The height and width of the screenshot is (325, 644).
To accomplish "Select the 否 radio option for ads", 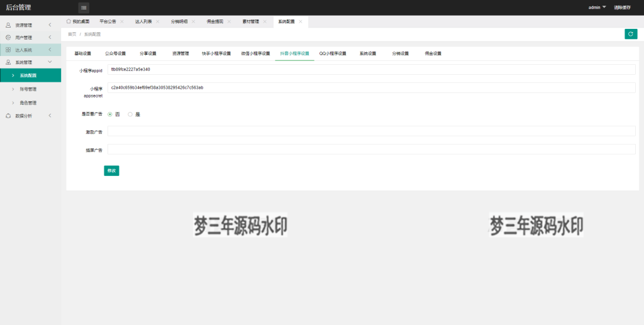I will click(x=110, y=114).
